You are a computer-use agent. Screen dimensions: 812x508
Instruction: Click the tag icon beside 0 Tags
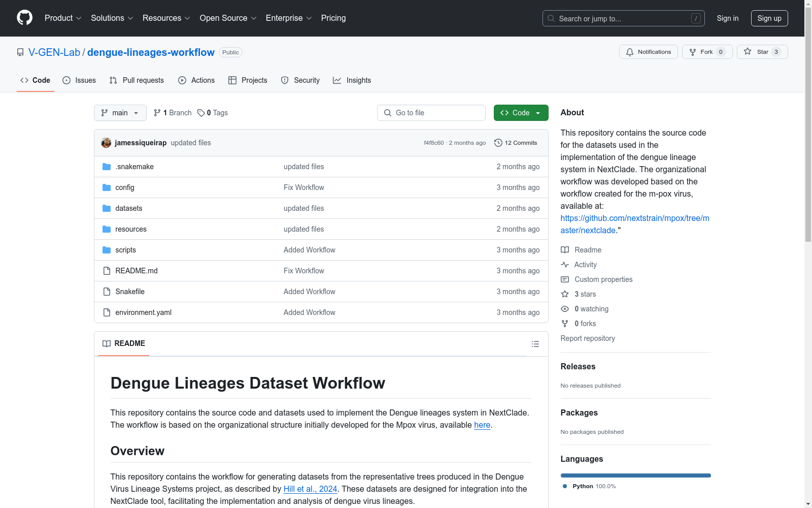tap(201, 113)
